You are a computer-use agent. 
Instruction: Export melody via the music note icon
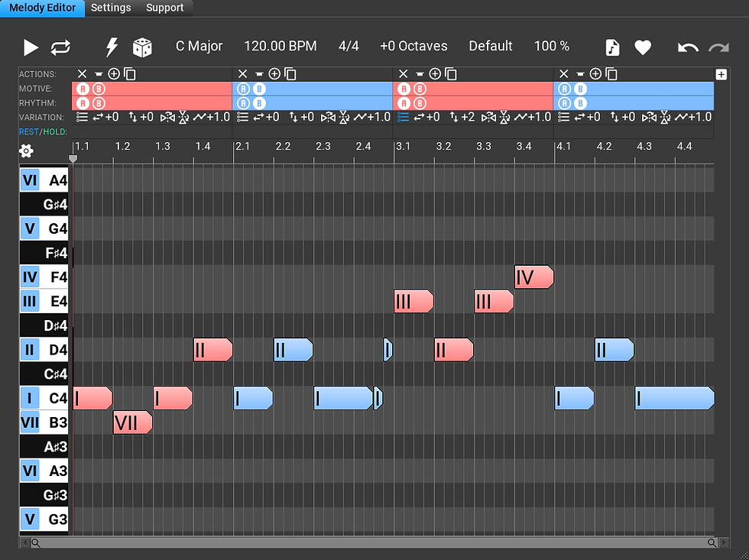611,47
